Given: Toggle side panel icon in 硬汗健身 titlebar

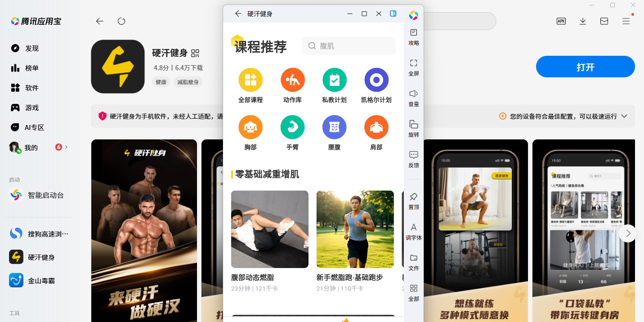Looking at the screenshot, I should click(393, 13).
